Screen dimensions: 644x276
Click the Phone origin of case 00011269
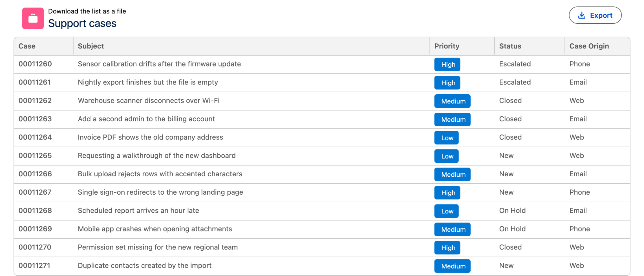pos(579,229)
